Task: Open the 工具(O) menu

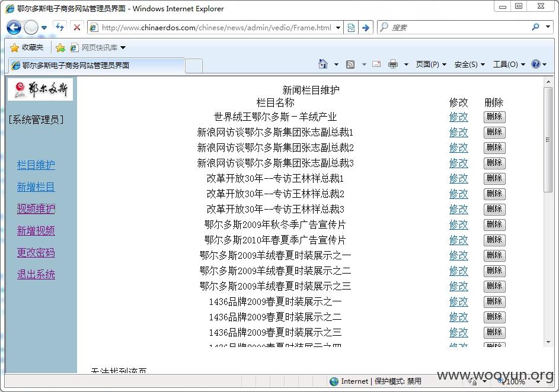Action: [509, 65]
